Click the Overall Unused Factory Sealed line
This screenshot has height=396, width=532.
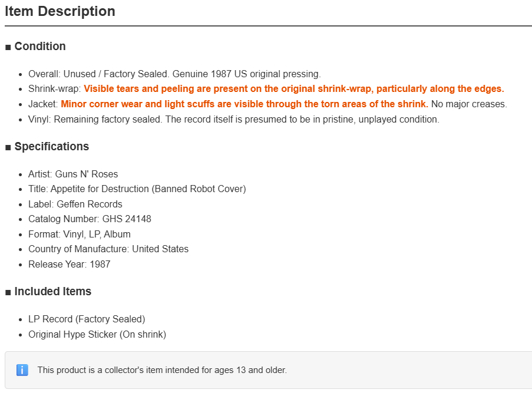(174, 74)
